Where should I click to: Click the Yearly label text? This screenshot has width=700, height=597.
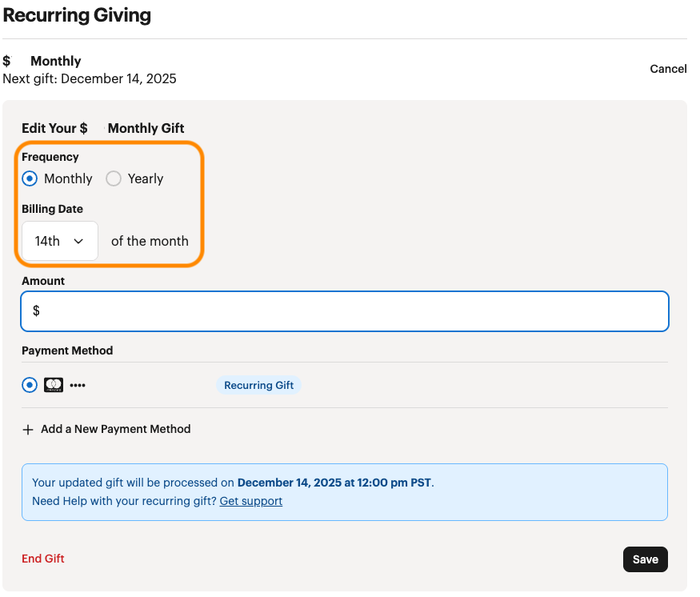[146, 178]
